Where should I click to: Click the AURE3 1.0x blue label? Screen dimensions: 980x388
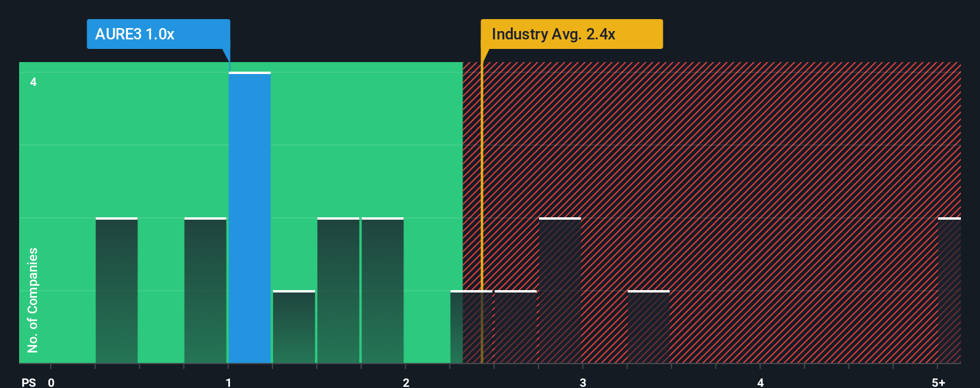tap(158, 34)
